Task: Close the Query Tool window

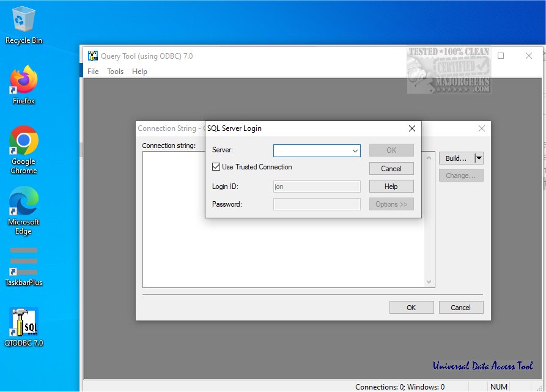Action: coord(529,56)
